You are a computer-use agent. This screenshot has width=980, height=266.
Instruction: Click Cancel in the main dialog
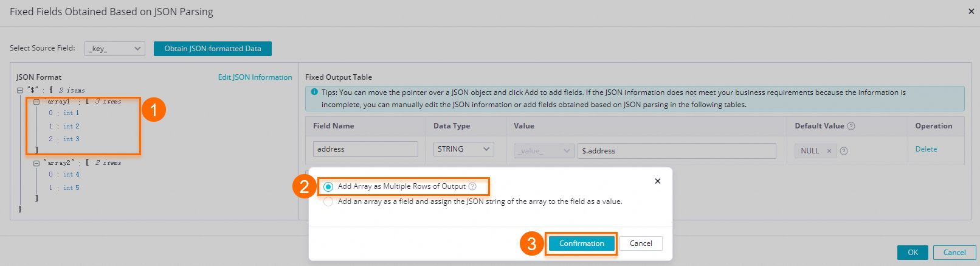(x=954, y=253)
